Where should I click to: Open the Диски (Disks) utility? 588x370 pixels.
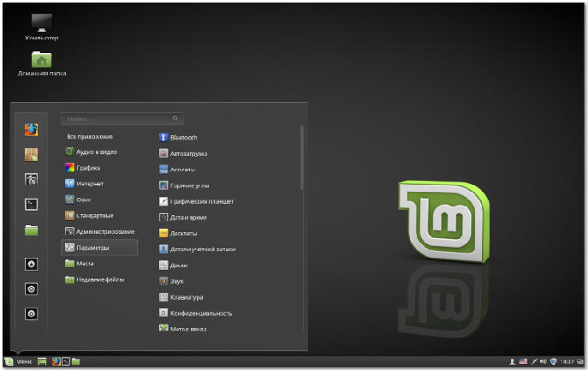point(178,265)
